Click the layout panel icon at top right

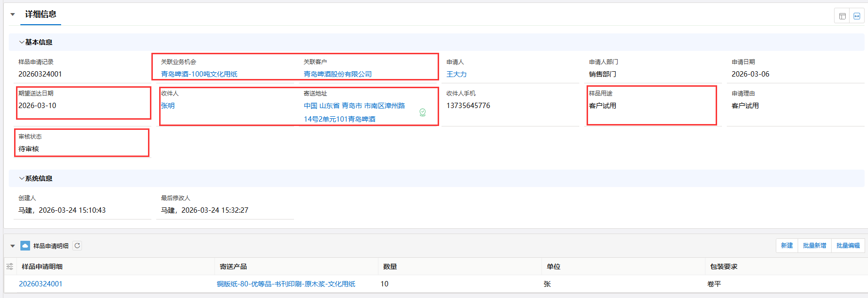(842, 16)
